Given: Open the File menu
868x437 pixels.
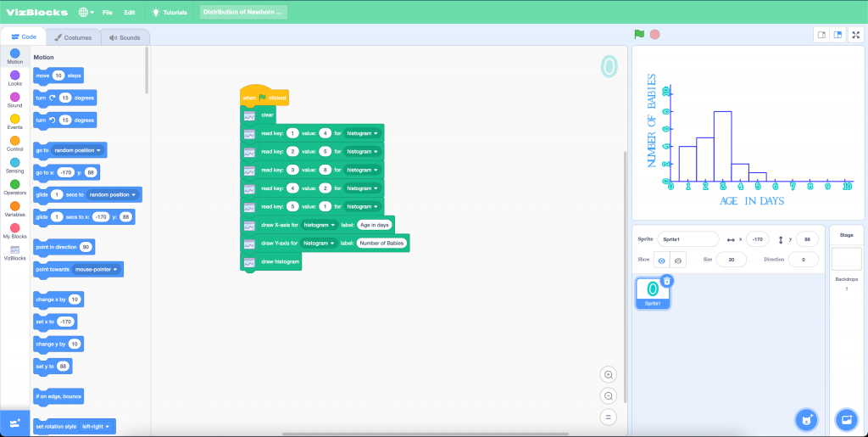Looking at the screenshot, I should (x=108, y=13).
